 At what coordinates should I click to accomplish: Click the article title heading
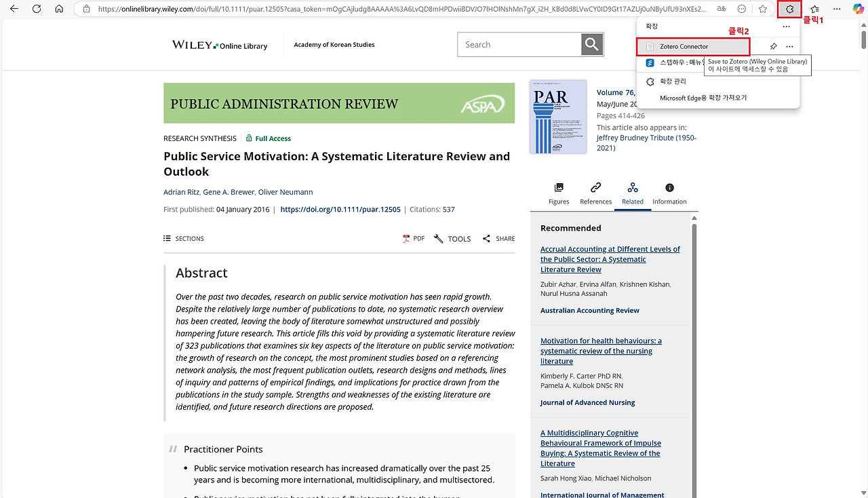coord(336,164)
